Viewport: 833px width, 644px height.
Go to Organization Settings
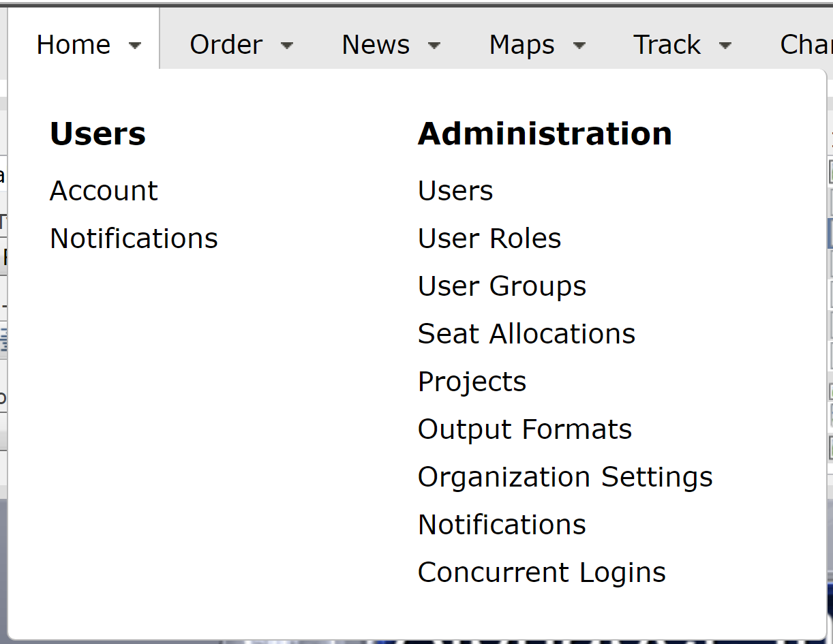565,477
